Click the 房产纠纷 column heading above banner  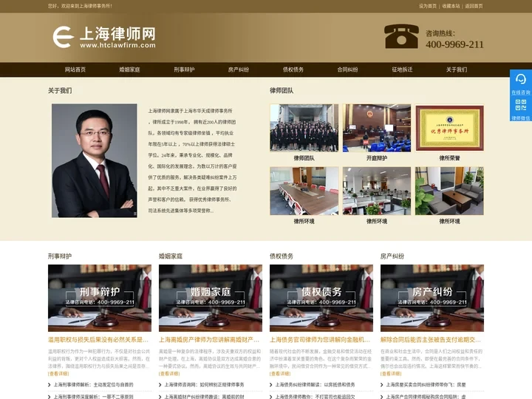(x=392, y=256)
